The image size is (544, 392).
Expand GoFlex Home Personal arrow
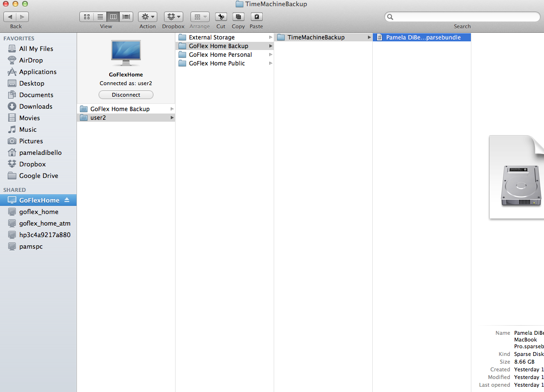[x=271, y=54]
